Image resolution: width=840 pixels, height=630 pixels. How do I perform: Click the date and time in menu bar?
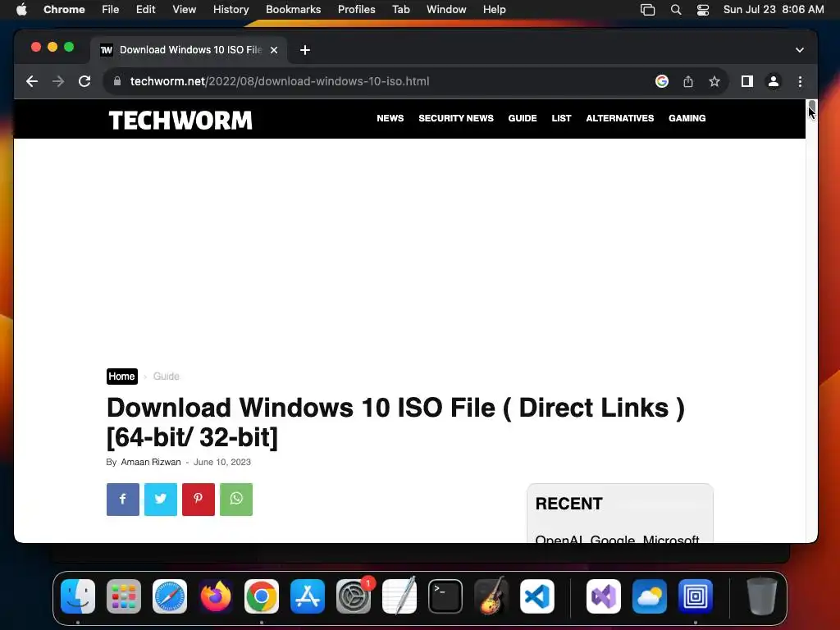pos(774,9)
